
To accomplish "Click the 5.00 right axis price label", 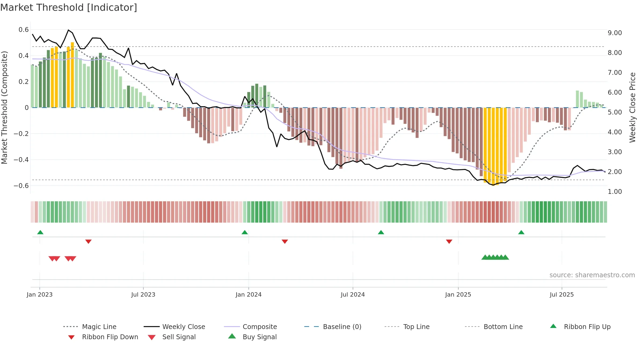I will tap(615, 112).
